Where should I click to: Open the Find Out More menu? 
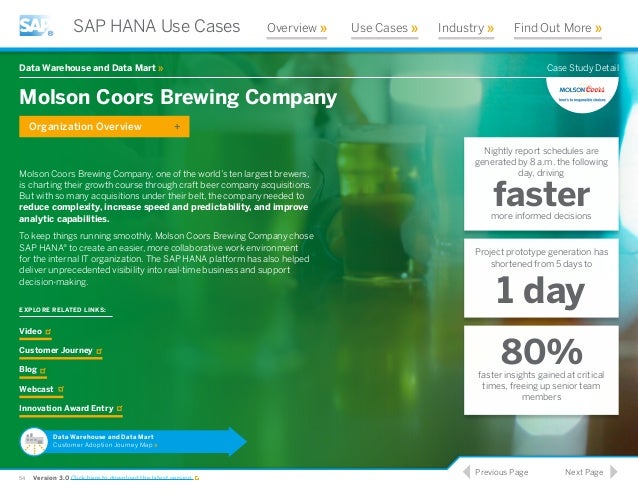click(x=557, y=28)
